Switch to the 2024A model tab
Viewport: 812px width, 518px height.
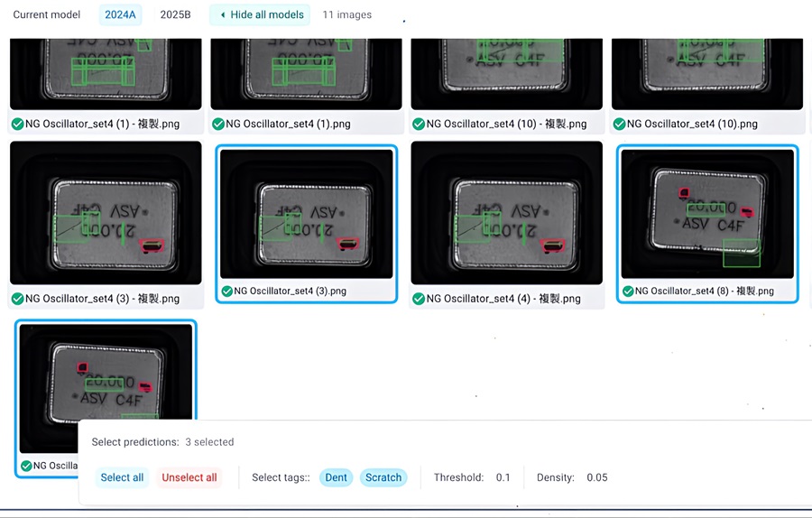tap(120, 15)
